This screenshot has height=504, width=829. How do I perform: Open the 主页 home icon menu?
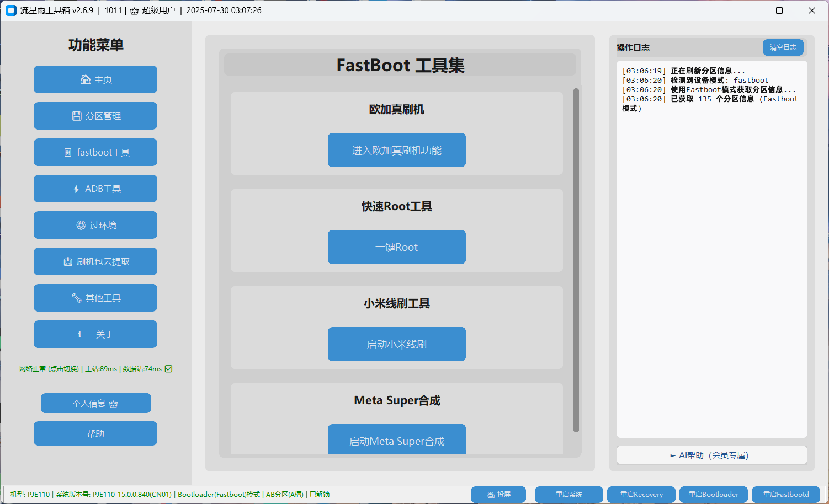(x=86, y=79)
